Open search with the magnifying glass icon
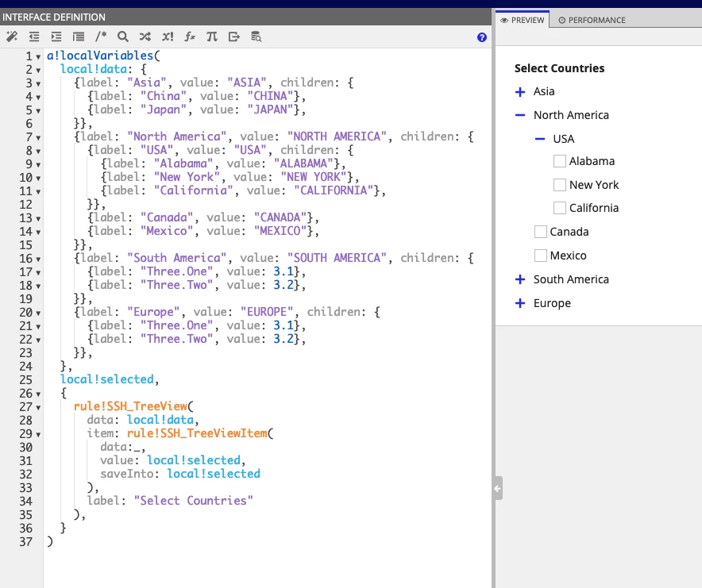The width and height of the screenshot is (702, 588). click(x=122, y=37)
